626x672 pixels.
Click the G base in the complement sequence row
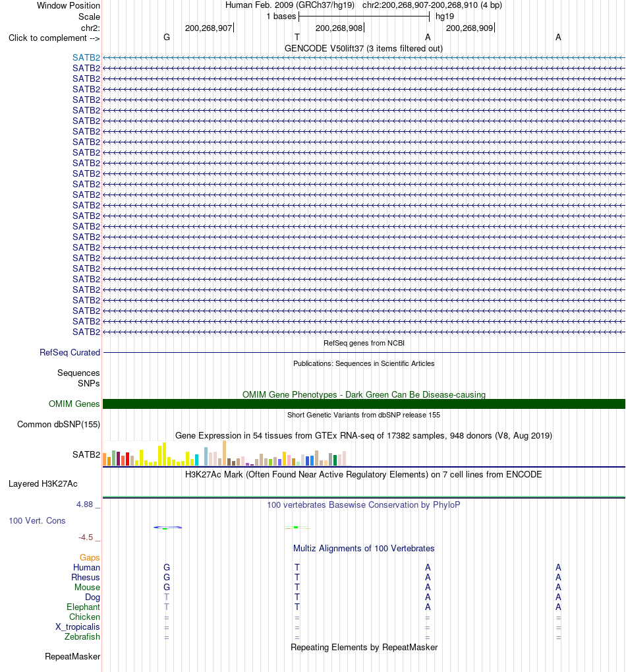coord(167,38)
